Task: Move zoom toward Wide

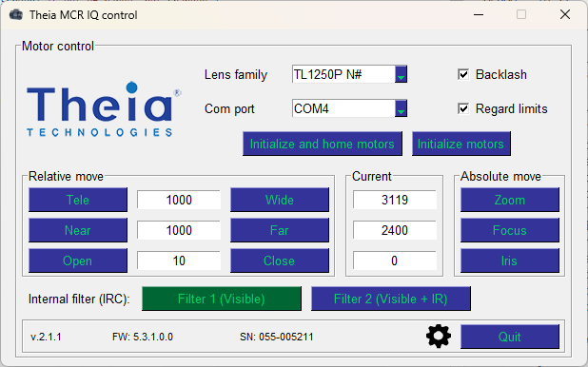Action: click(280, 200)
